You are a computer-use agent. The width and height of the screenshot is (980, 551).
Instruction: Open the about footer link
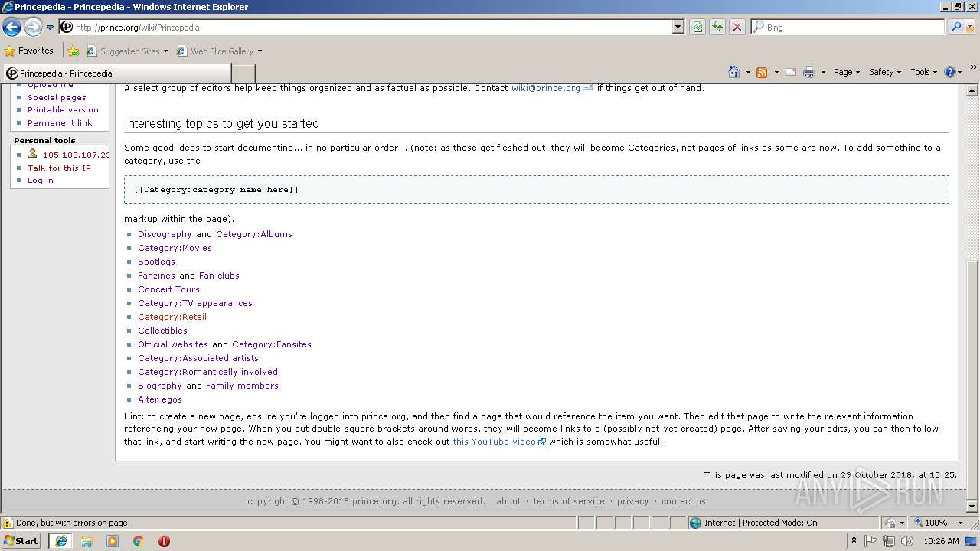[x=508, y=501]
